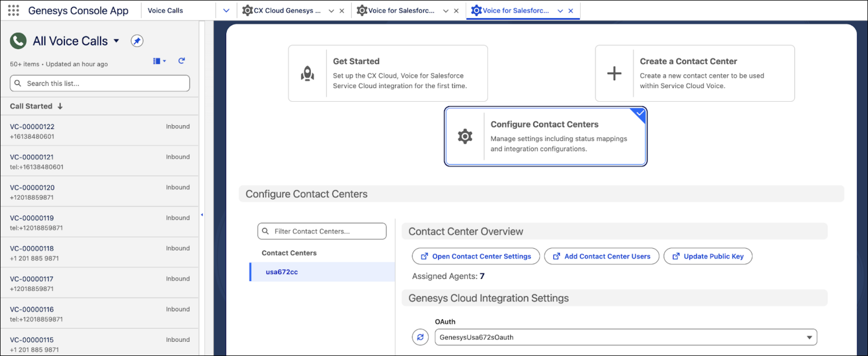Click the rocket icon on Get Started card
Screen dimensions: 868x356
click(x=307, y=73)
